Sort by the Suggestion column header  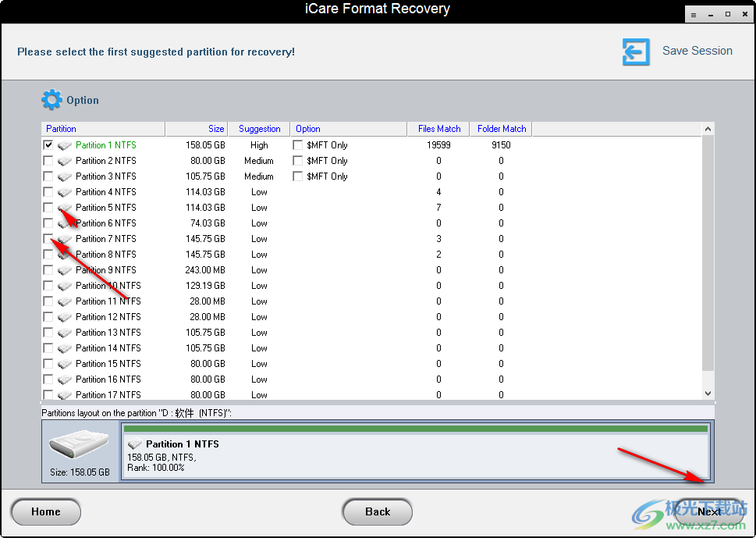pyautogui.click(x=259, y=129)
